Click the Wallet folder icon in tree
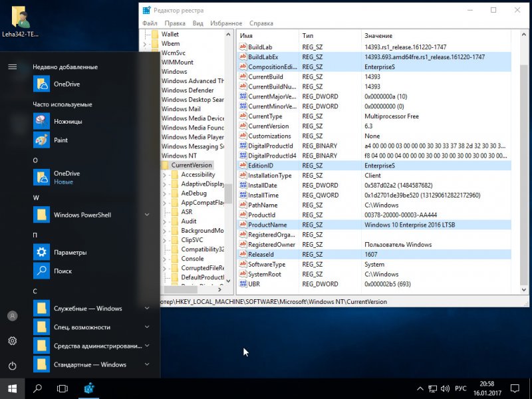532x399 pixels. coord(155,35)
